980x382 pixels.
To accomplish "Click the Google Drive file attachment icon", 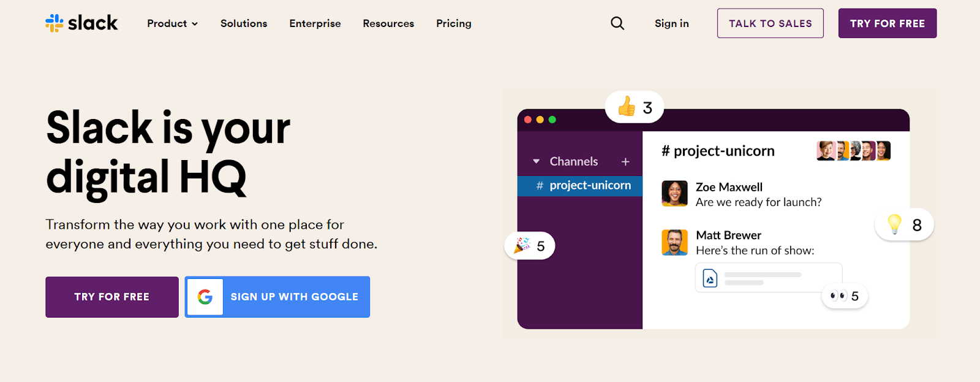I will pyautogui.click(x=710, y=278).
